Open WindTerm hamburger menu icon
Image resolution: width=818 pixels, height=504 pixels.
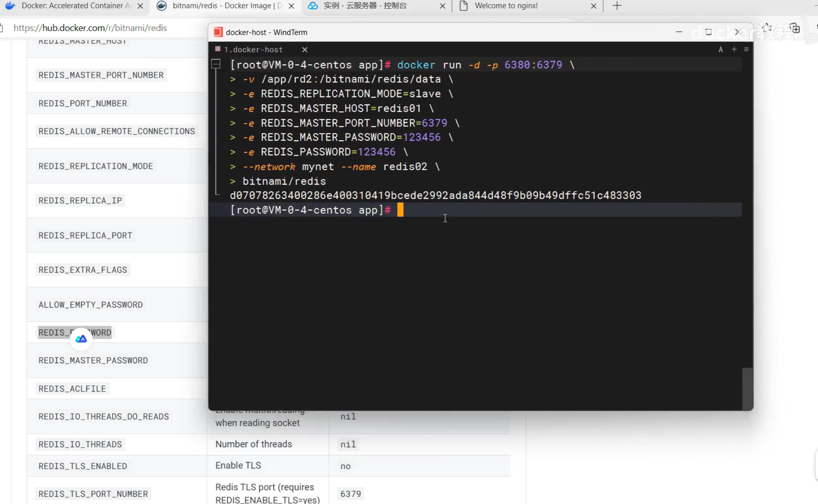click(x=746, y=49)
